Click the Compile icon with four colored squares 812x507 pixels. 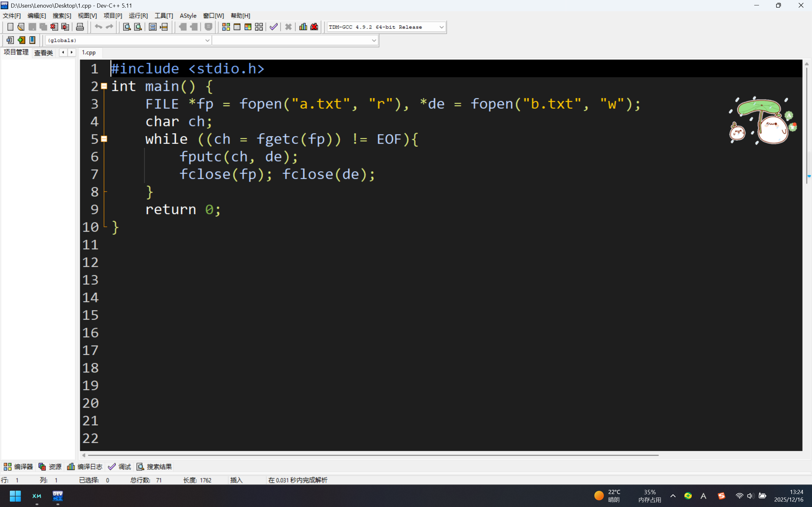(x=226, y=27)
